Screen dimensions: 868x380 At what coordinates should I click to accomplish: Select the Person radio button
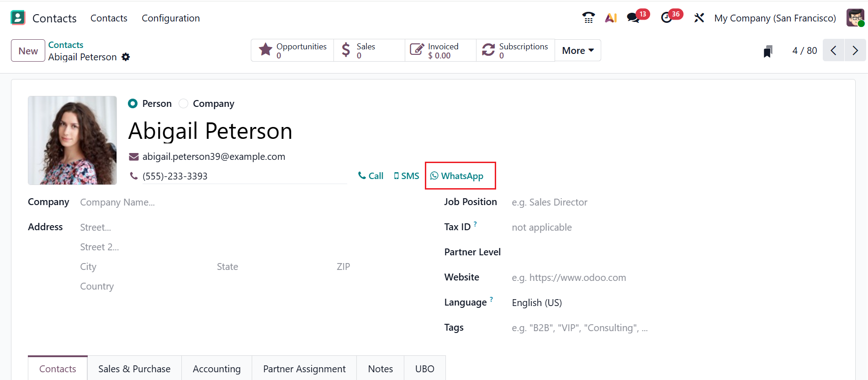133,104
